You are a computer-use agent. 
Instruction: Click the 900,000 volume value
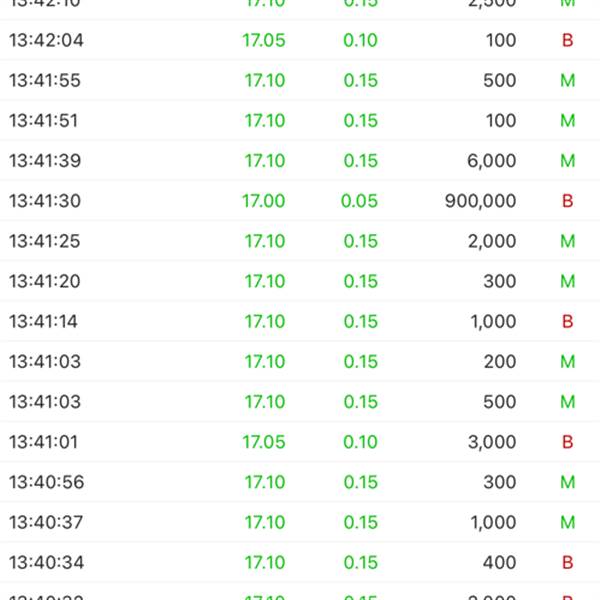click(x=480, y=201)
